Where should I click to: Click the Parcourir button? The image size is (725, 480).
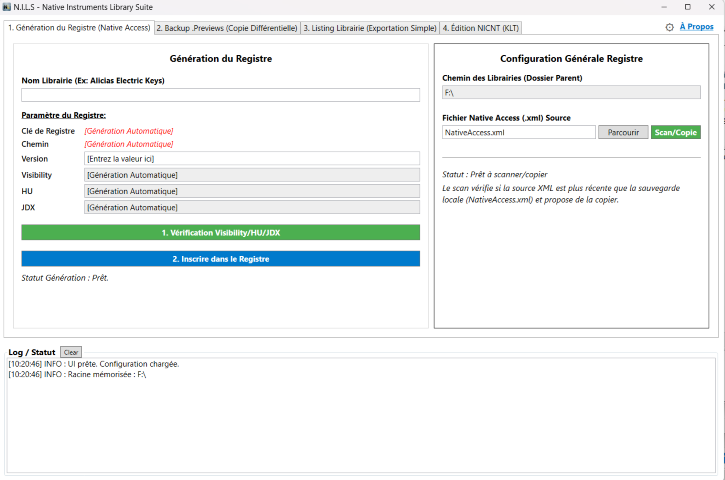point(623,132)
